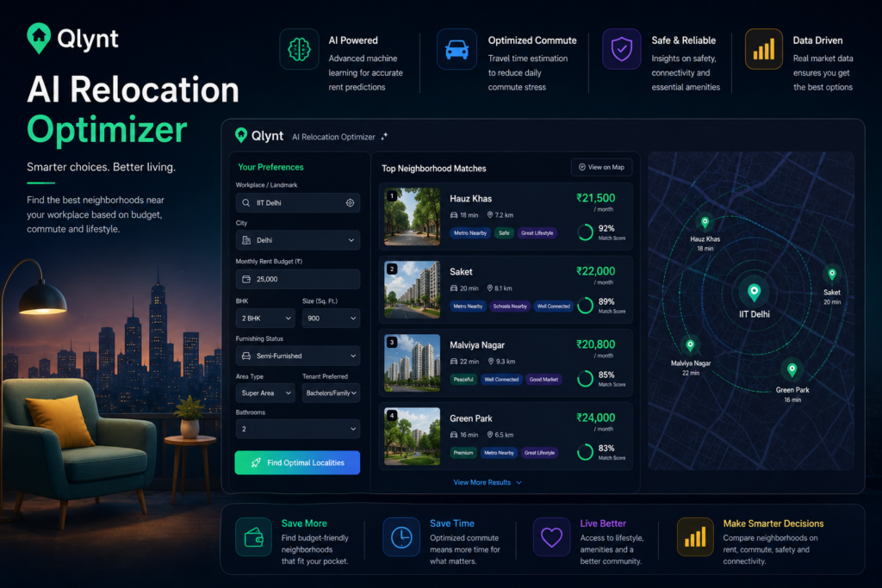The image size is (882, 588).
Task: Click the Schools Nearby tag on Saket
Action: [510, 306]
